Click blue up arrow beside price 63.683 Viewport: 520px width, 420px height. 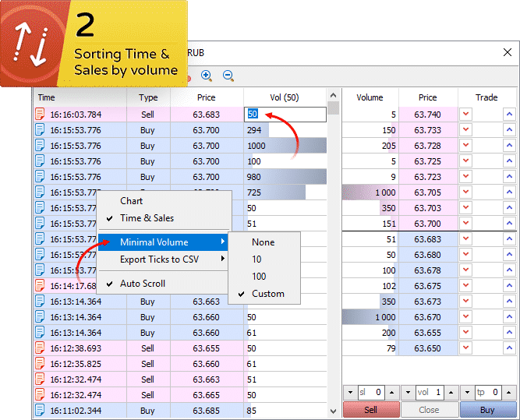(x=509, y=239)
